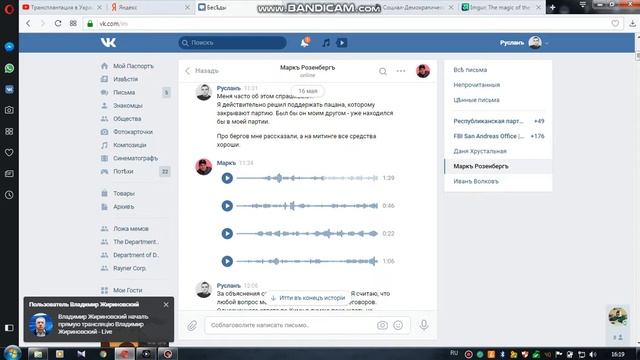
Task: Seek in the 0:46 voice message waveform
Action: point(307,206)
